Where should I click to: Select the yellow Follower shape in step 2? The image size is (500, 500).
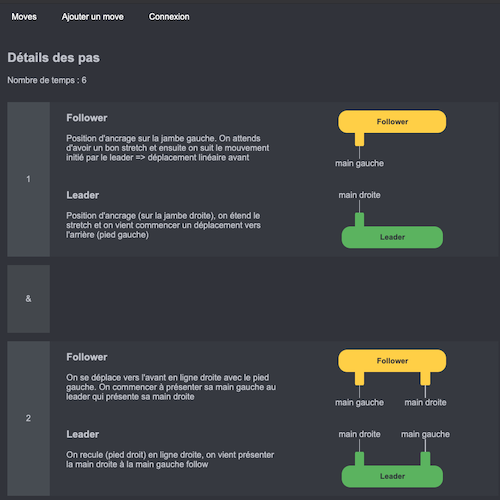(392, 361)
